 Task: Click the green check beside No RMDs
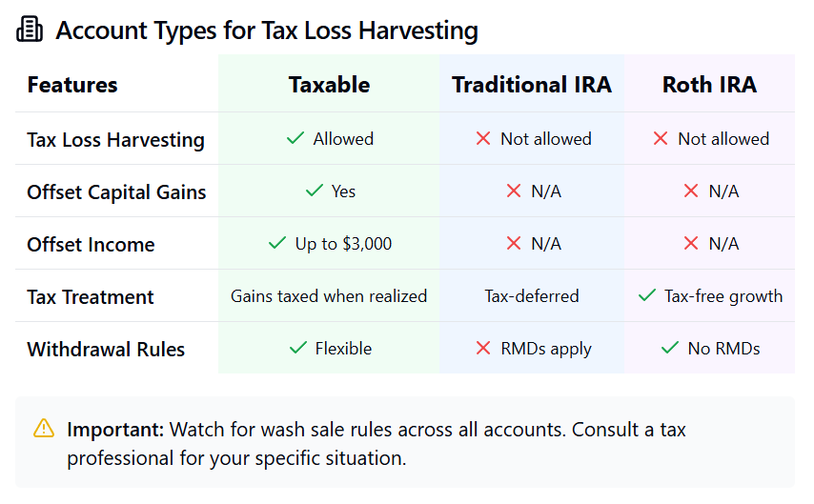(670, 349)
